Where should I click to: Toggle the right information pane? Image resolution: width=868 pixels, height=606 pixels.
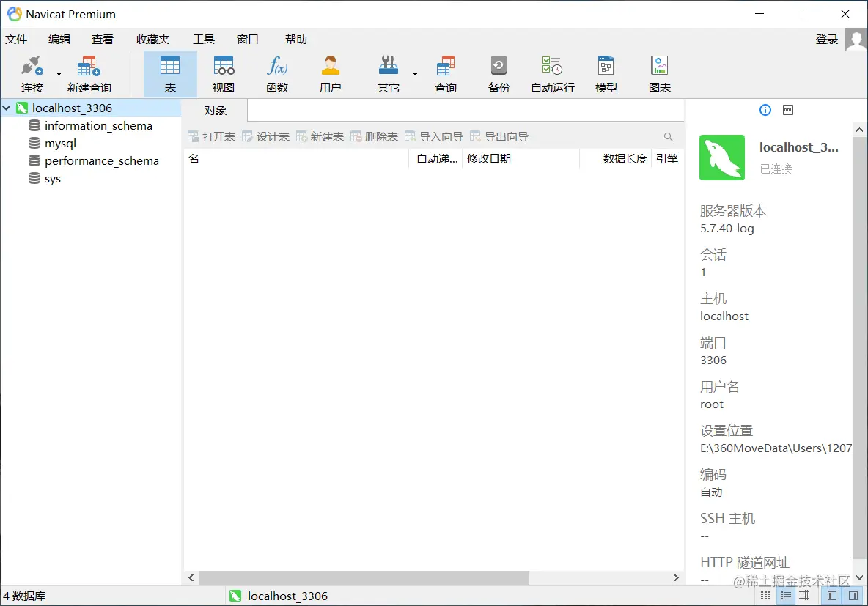coord(853,596)
